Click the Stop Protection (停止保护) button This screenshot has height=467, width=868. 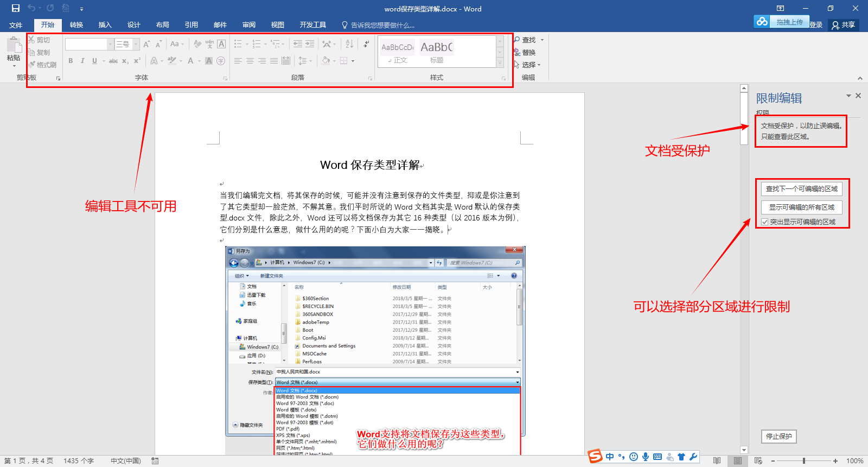click(778, 436)
